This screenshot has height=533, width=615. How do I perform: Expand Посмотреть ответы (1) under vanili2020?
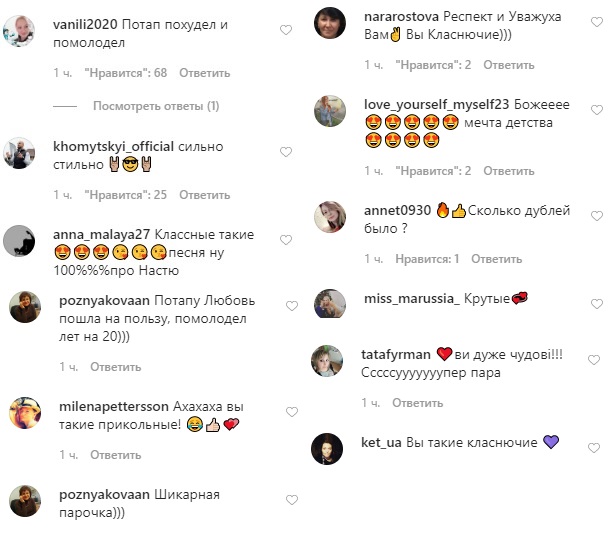156,106
